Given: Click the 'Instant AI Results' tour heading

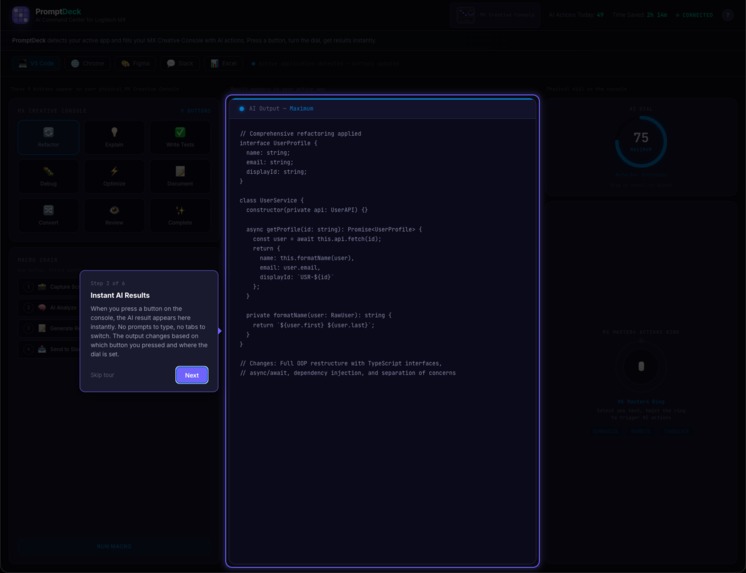Looking at the screenshot, I should coord(120,296).
